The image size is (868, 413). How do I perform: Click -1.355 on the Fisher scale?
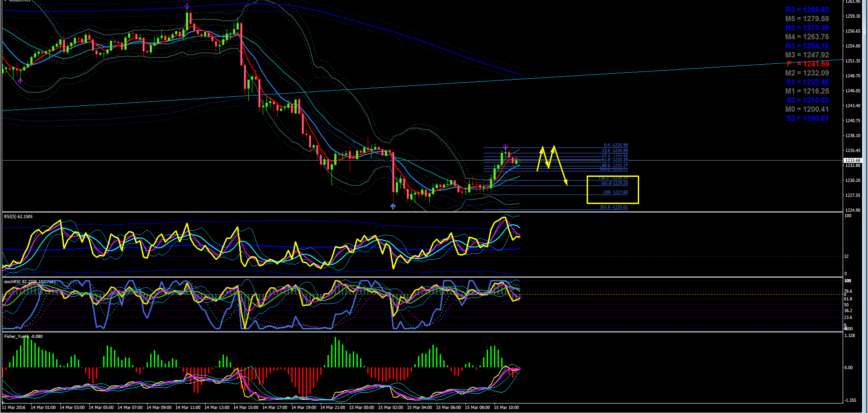coord(850,400)
